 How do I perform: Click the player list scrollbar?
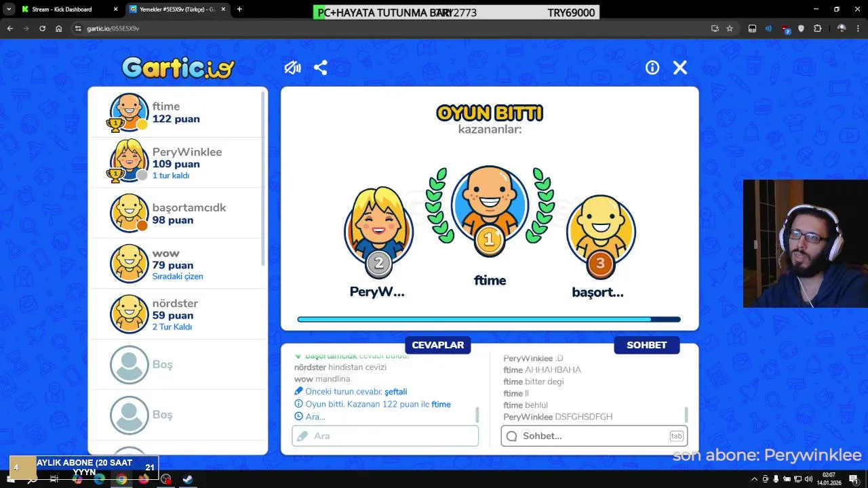pos(263,178)
